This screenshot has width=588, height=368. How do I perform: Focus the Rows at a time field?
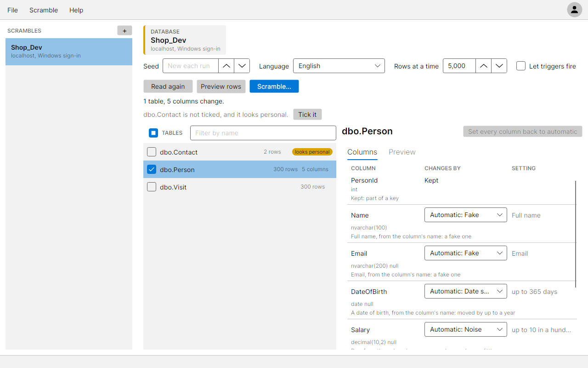pyautogui.click(x=459, y=66)
